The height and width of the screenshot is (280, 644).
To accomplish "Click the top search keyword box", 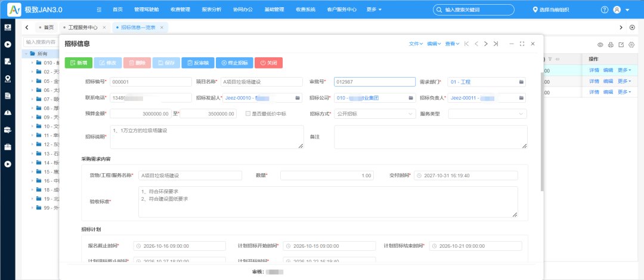I will 473,10.
